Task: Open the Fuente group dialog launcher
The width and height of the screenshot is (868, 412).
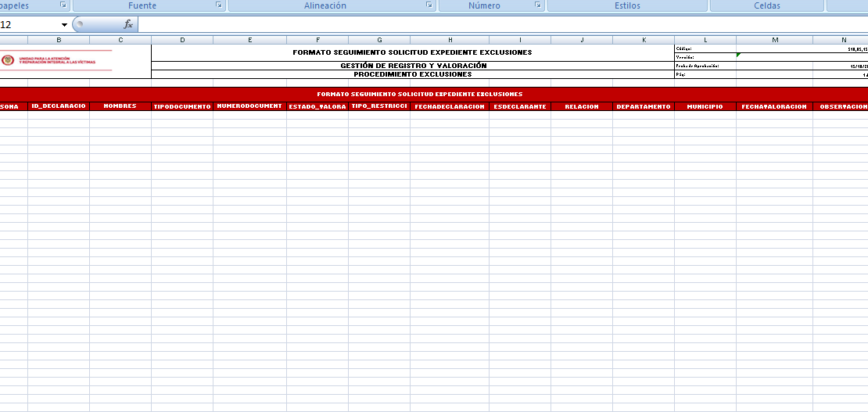Action: point(219,5)
